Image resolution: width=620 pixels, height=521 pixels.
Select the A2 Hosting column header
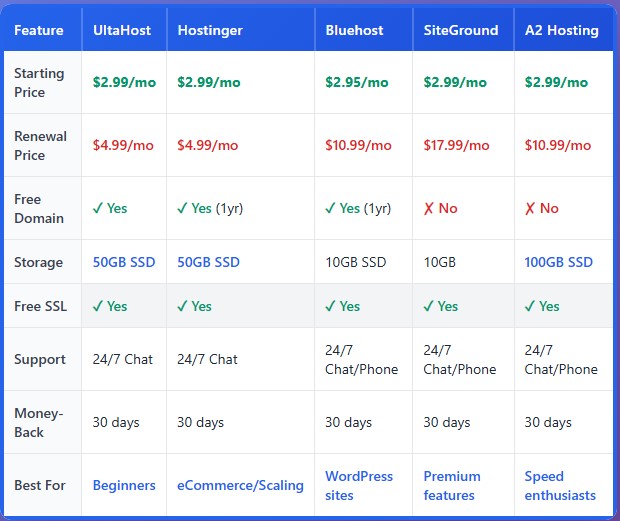tap(561, 30)
